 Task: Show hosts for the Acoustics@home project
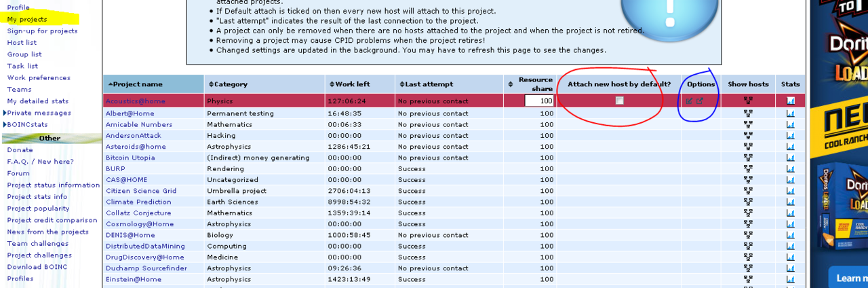point(748,101)
